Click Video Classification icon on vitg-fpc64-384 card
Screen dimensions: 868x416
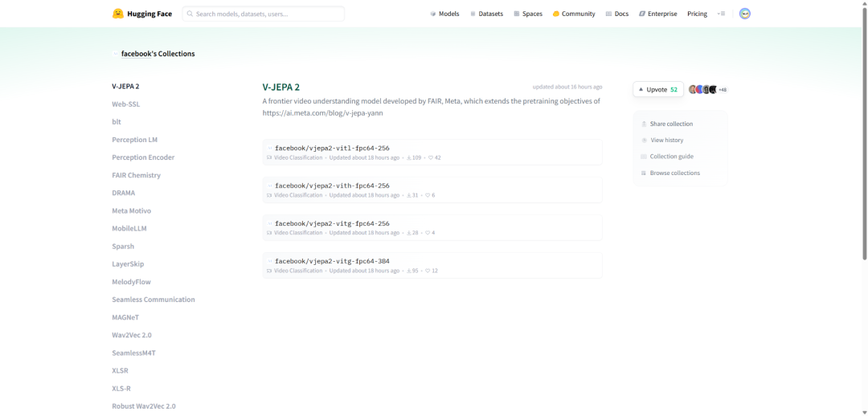click(269, 271)
